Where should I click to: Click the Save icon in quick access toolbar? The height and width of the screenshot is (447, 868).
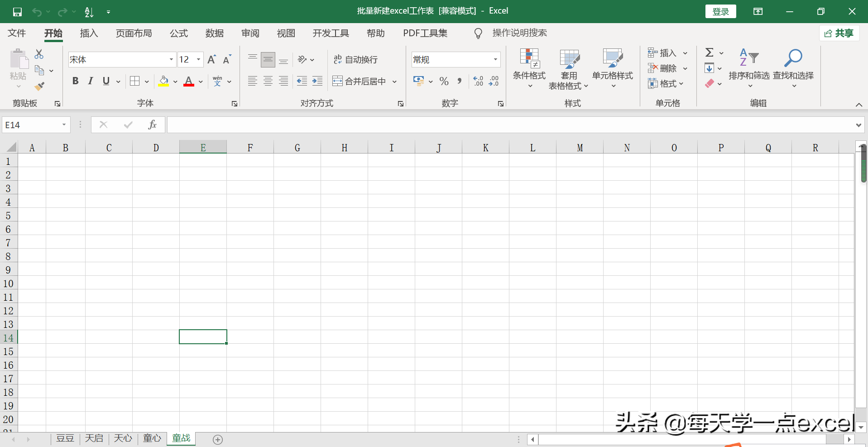point(17,12)
